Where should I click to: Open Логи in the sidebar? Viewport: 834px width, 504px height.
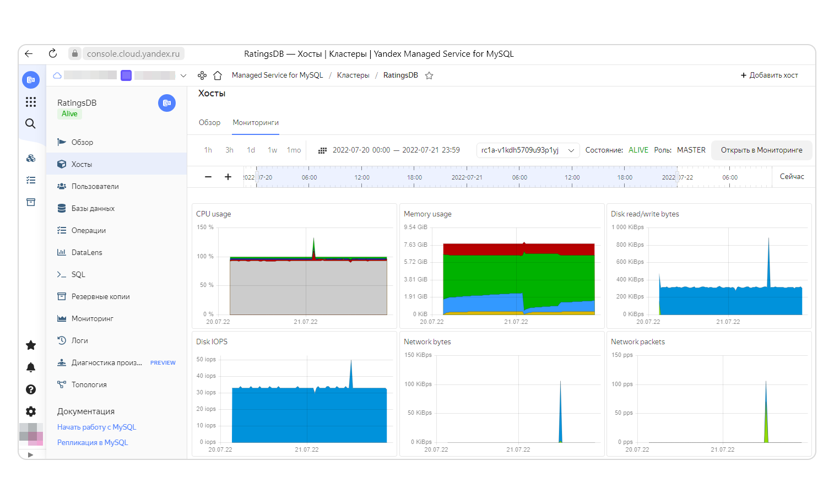click(x=117, y=340)
